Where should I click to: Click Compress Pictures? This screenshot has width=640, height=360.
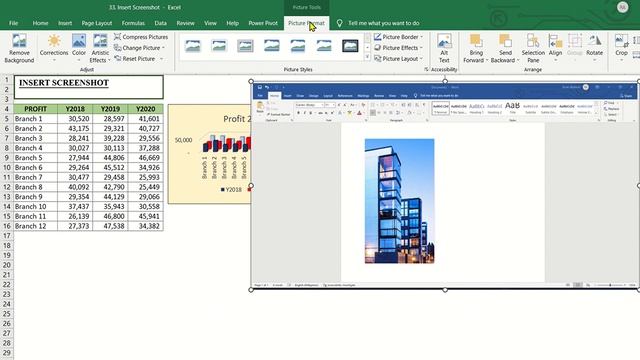tap(141, 37)
